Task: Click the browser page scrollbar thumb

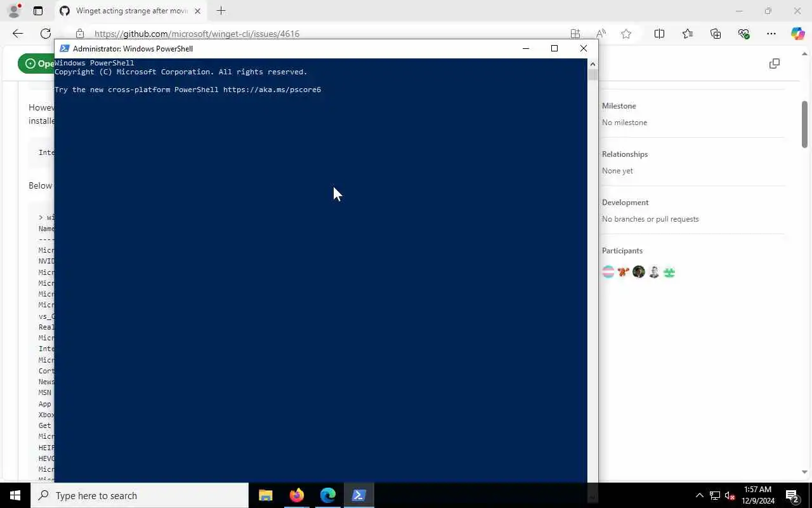Action: [x=804, y=124]
